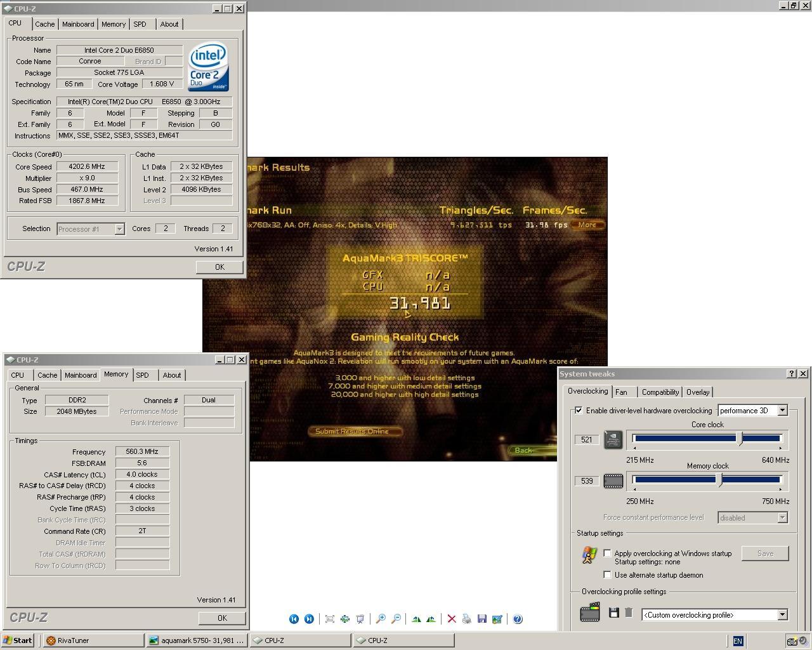Go to next image in viewer toolbar
Viewport: 812px width, 650px height.
pos(309,619)
